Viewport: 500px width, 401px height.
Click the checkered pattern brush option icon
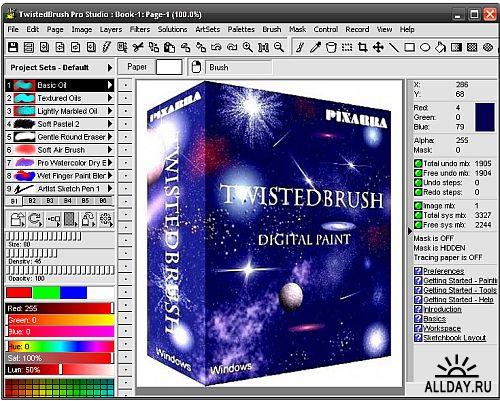point(70,219)
